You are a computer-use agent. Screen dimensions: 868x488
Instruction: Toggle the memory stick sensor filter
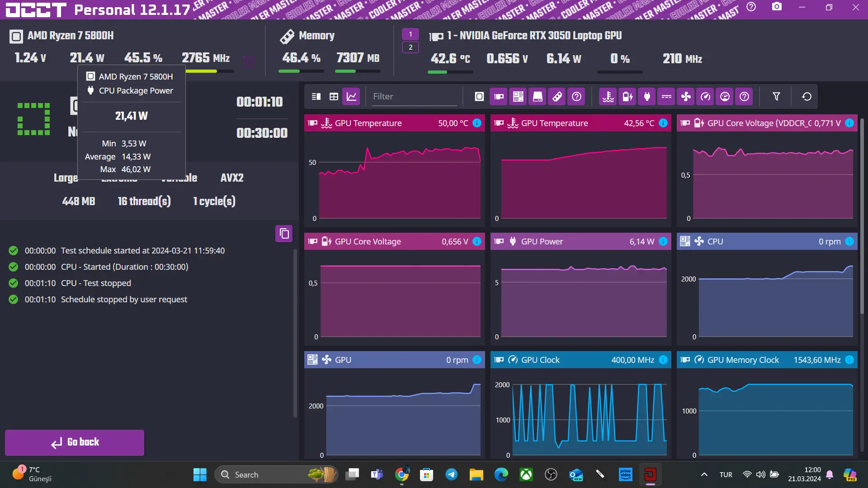[x=557, y=97]
